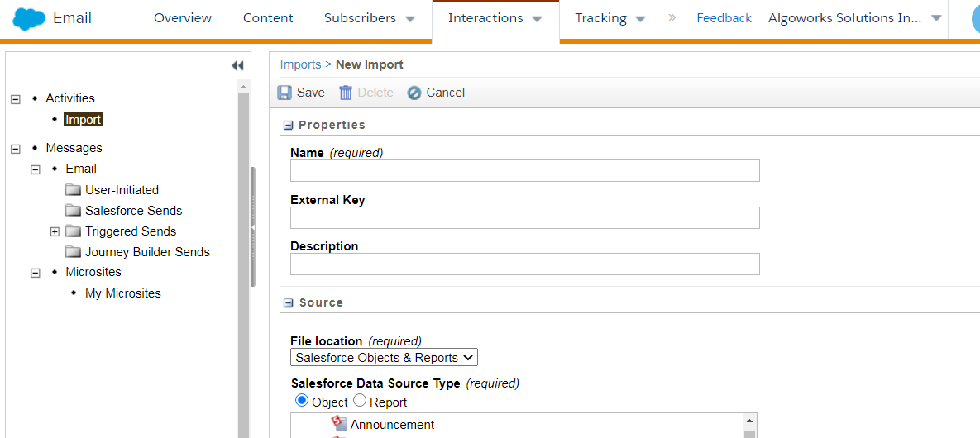Open the Salesforce Sends folder
The width and height of the screenshot is (980, 438).
(133, 211)
